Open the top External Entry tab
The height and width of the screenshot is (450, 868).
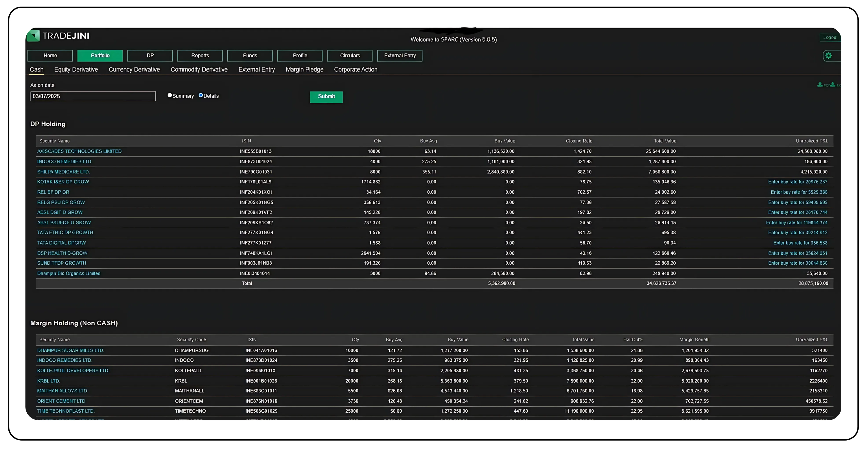pos(400,55)
